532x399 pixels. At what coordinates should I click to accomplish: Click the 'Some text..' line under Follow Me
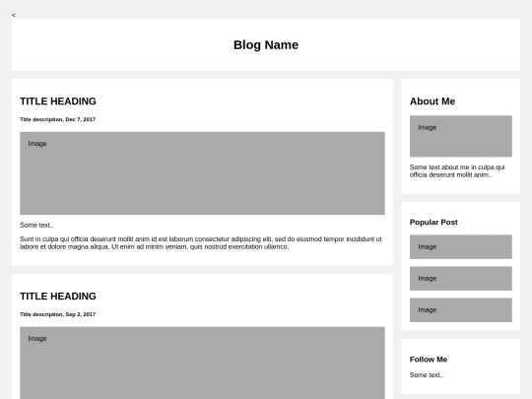tap(427, 375)
